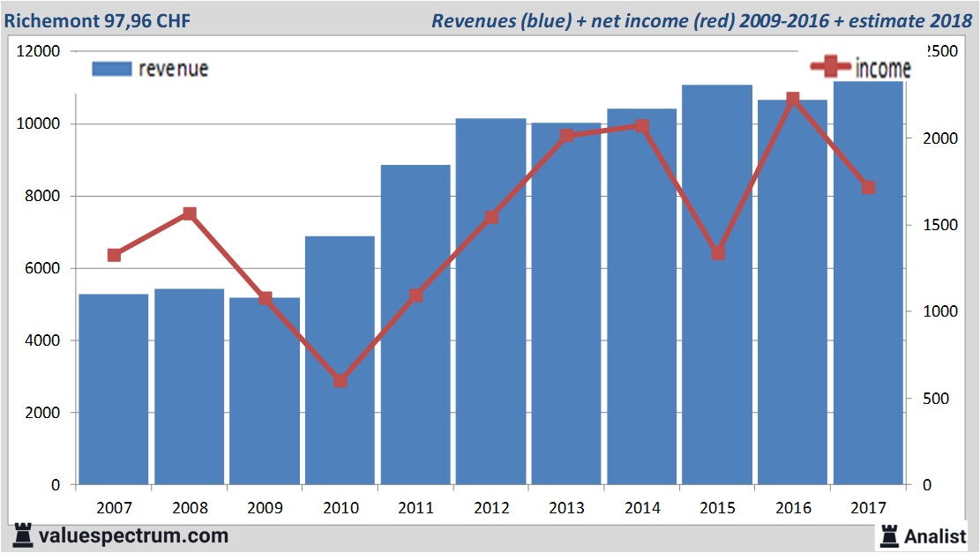Select the 2012 blue revenue bar
Image resolution: width=980 pixels, height=553 pixels.
coord(490,302)
